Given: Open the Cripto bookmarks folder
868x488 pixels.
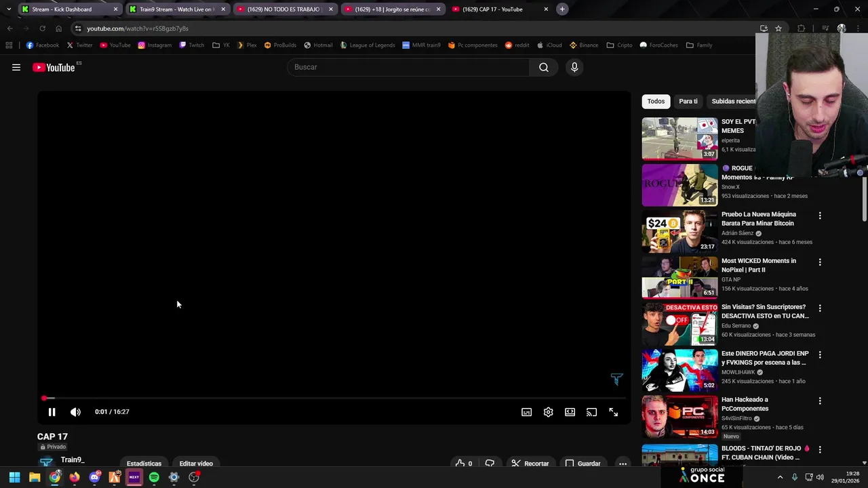Looking at the screenshot, I should tap(620, 45).
